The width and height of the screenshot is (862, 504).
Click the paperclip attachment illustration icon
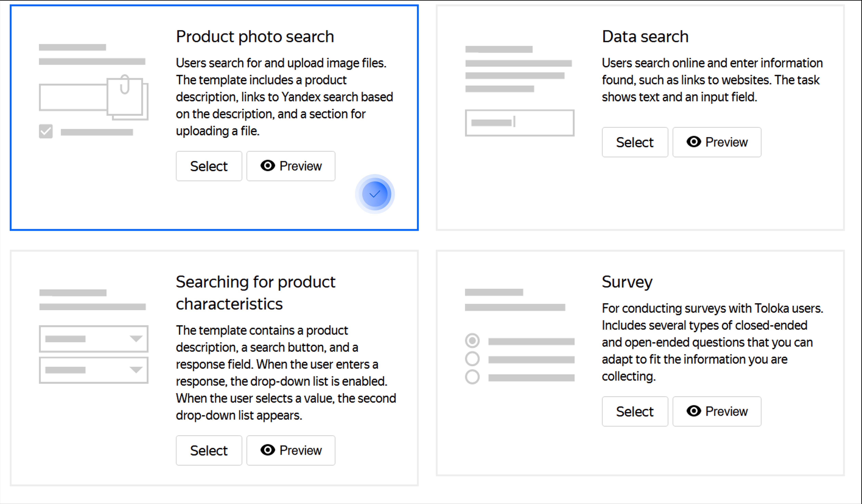tap(125, 84)
